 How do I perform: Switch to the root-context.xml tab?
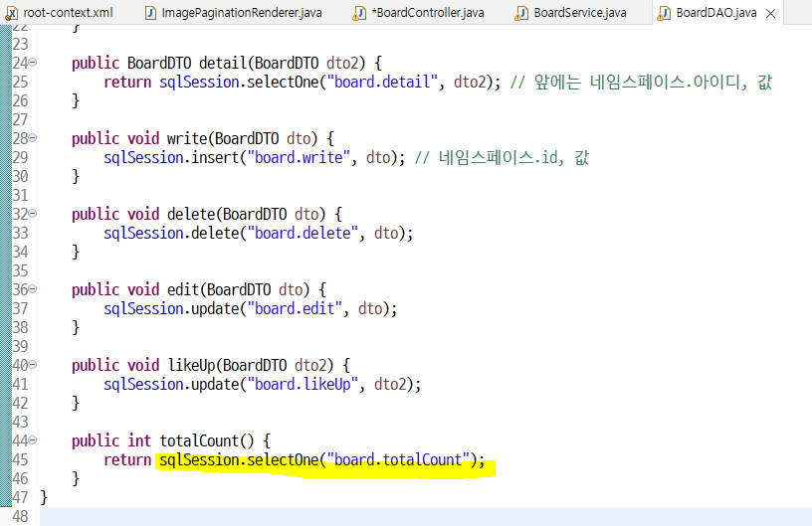(x=68, y=12)
